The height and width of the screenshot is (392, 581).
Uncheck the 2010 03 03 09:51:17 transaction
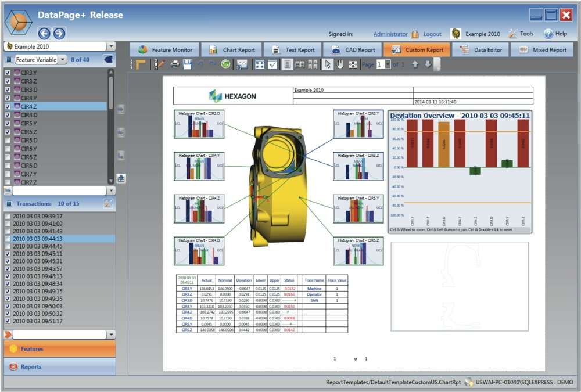8,321
